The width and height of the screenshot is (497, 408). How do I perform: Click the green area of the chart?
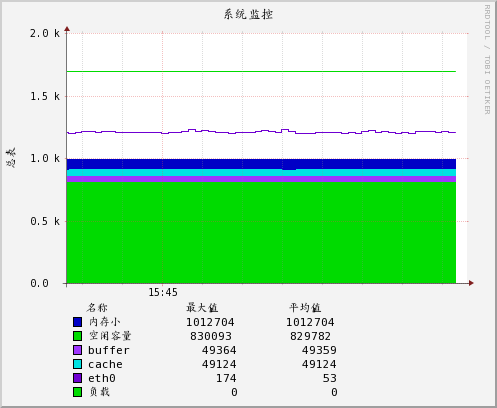tap(261, 233)
